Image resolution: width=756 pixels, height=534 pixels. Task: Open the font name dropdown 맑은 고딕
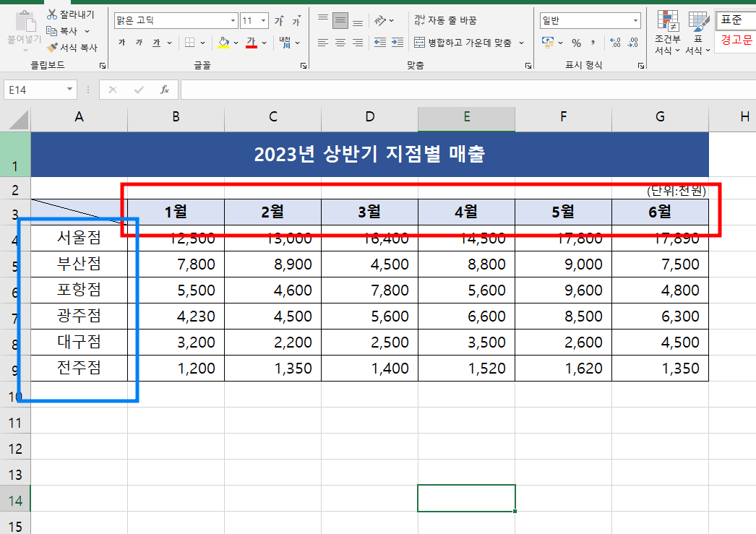click(233, 21)
